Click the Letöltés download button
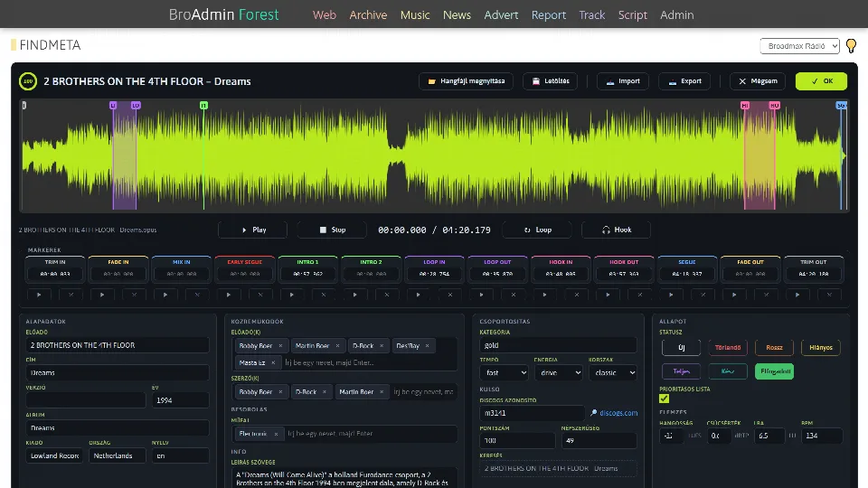This screenshot has width=868, height=488. click(551, 81)
